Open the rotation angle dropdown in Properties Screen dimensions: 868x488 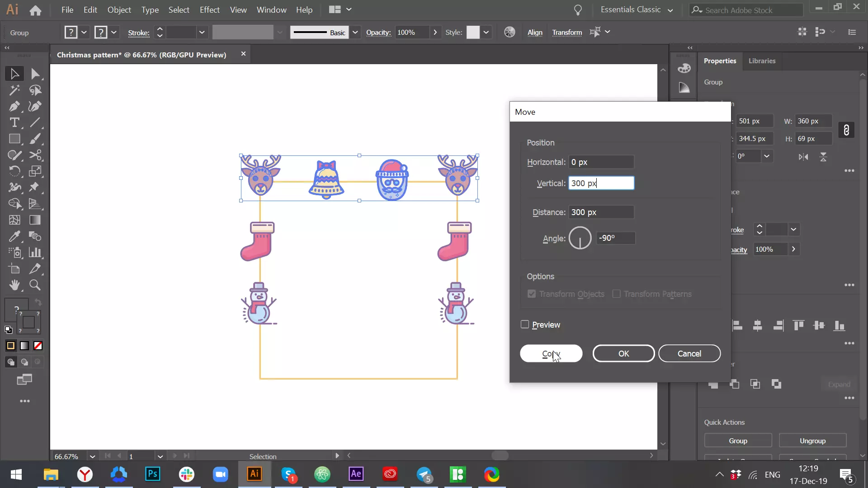point(767,156)
